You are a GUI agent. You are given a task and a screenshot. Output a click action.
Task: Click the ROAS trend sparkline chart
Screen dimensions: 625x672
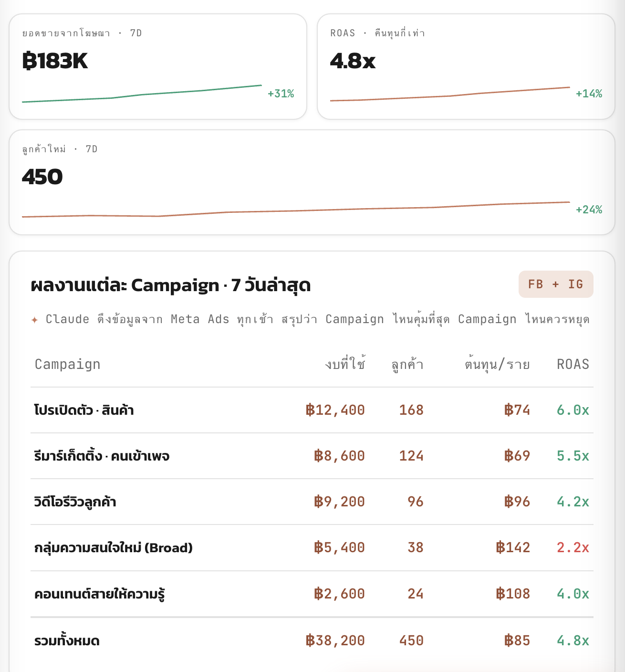[450, 94]
